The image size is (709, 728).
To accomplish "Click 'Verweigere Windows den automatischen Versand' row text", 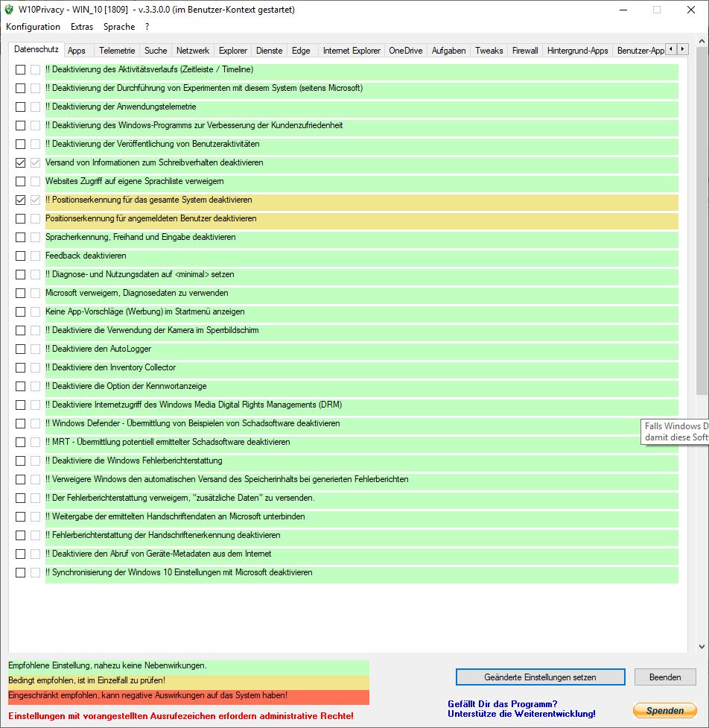I will (x=227, y=479).
